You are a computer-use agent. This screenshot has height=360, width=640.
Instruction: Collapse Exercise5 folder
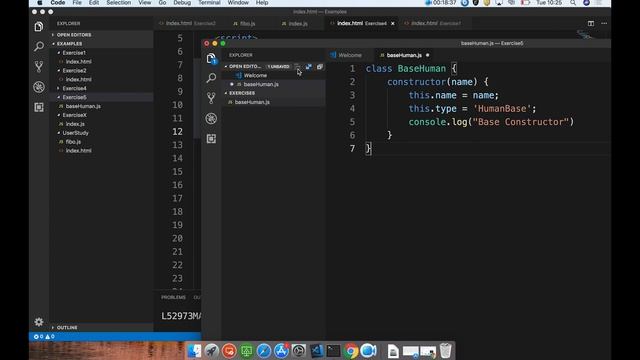pyautogui.click(x=59, y=97)
